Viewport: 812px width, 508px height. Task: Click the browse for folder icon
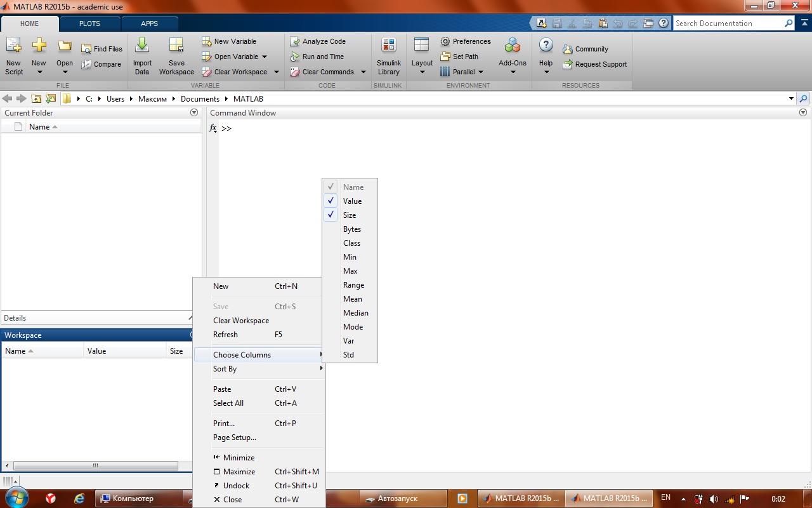51,98
